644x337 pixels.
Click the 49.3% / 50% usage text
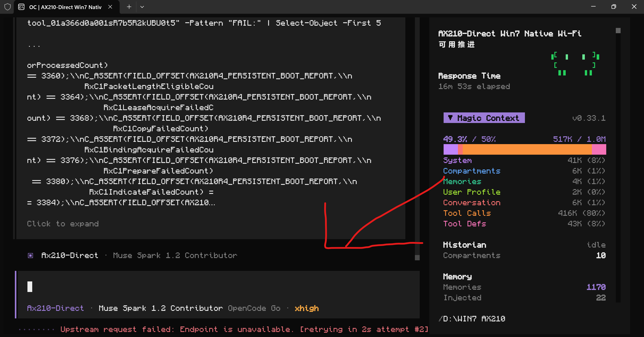[x=469, y=139]
